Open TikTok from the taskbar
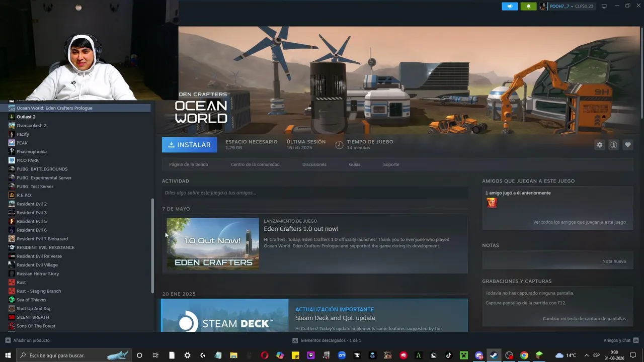Viewport: 644px width, 362px height. [x=449, y=355]
